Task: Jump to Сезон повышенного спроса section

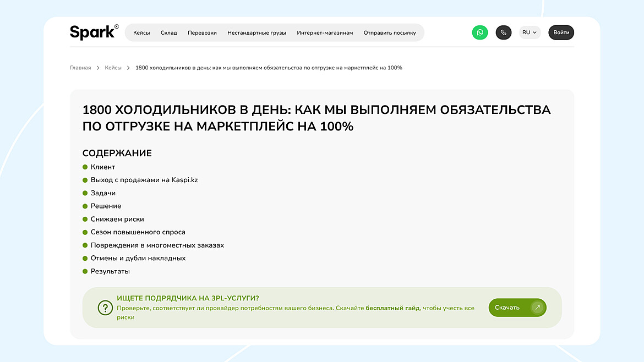Action: [138, 232]
